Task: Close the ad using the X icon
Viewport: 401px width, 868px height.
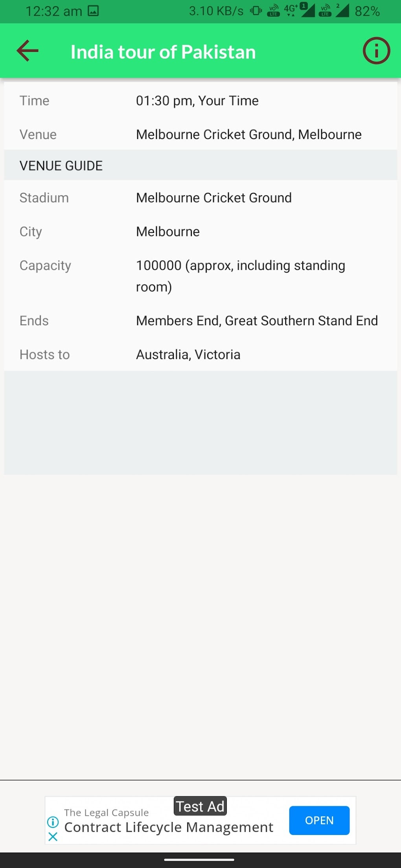Action: (53, 837)
